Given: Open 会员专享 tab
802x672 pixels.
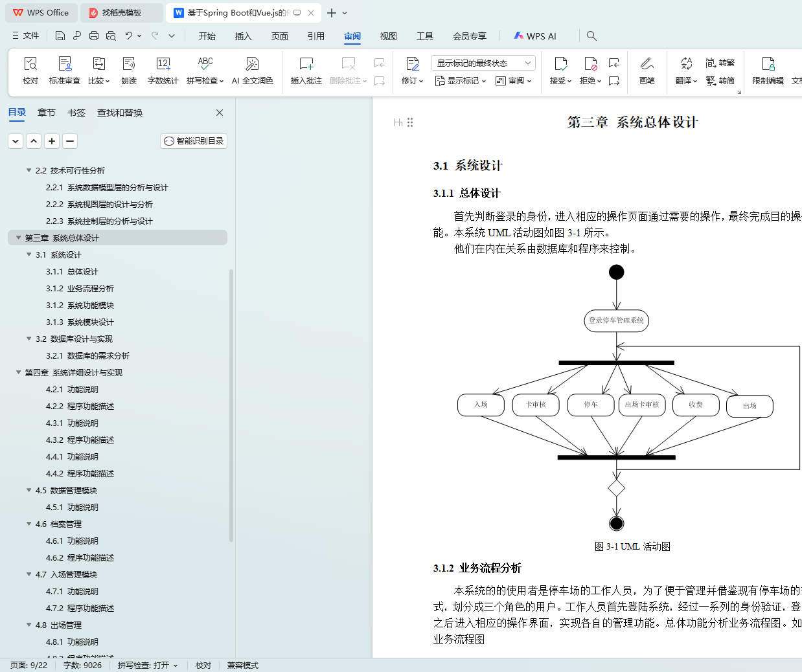Looking at the screenshot, I should (x=470, y=36).
